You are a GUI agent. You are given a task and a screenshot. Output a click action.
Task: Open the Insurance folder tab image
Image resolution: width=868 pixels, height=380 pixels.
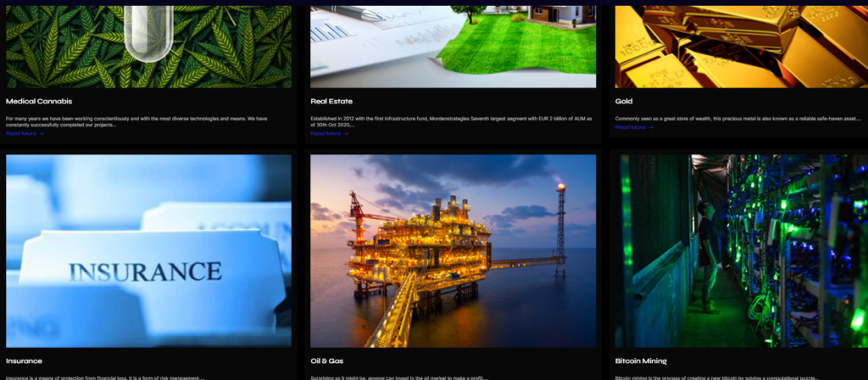(148, 250)
